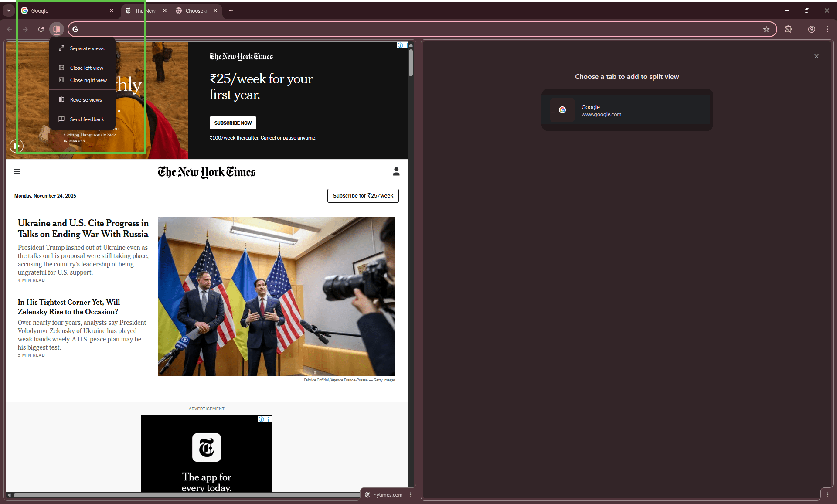Click the split view icon in the toolbar
This screenshot has height=504, width=837.
[x=56, y=29]
